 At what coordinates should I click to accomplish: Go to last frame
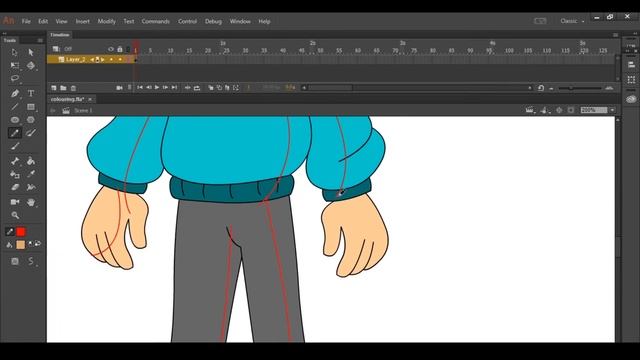pos(174,87)
